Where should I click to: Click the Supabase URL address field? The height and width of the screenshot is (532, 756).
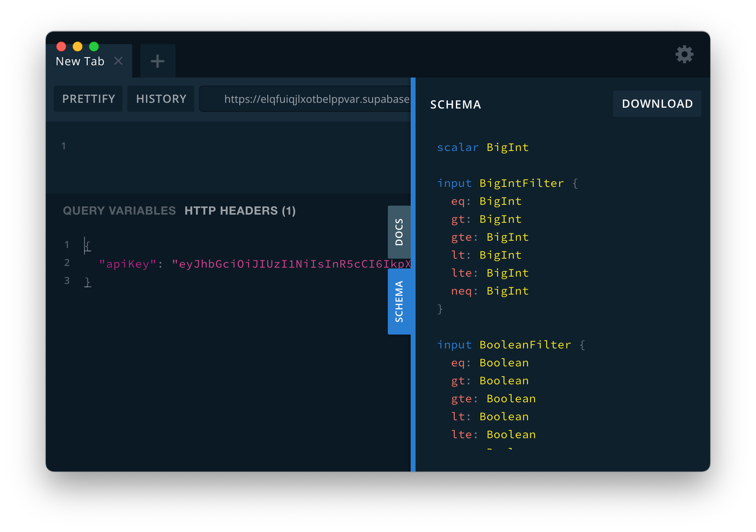click(x=305, y=99)
